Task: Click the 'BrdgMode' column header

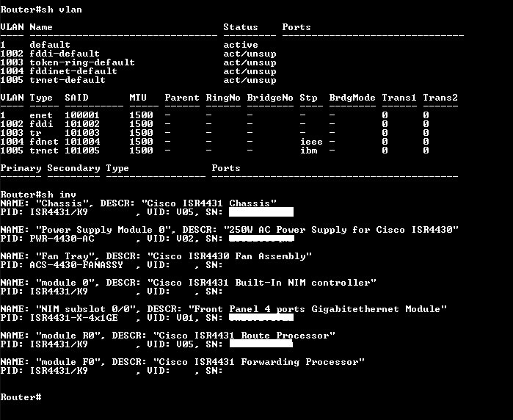Action: pyautogui.click(x=352, y=98)
